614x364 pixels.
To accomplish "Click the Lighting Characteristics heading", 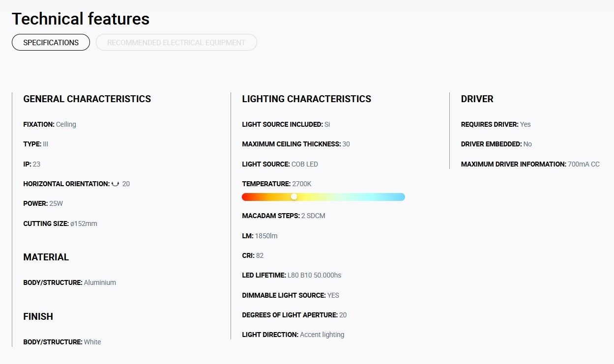I will point(307,99).
